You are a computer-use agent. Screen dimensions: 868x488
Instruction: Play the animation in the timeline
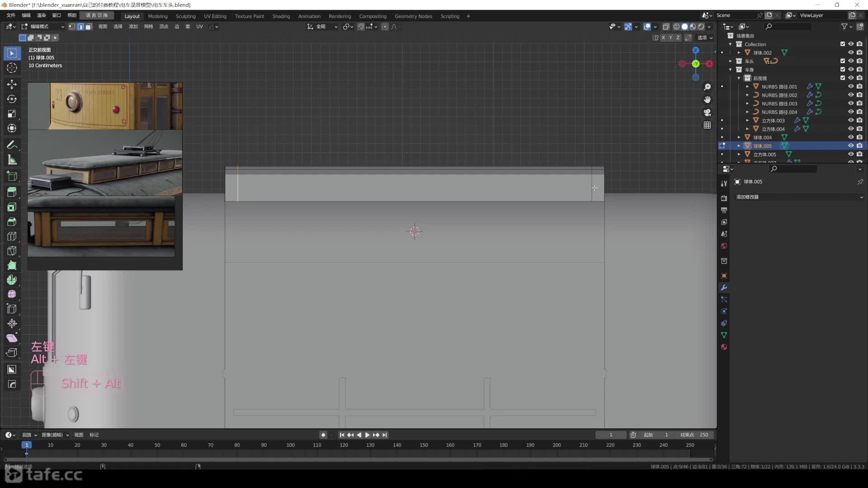[367, 435]
